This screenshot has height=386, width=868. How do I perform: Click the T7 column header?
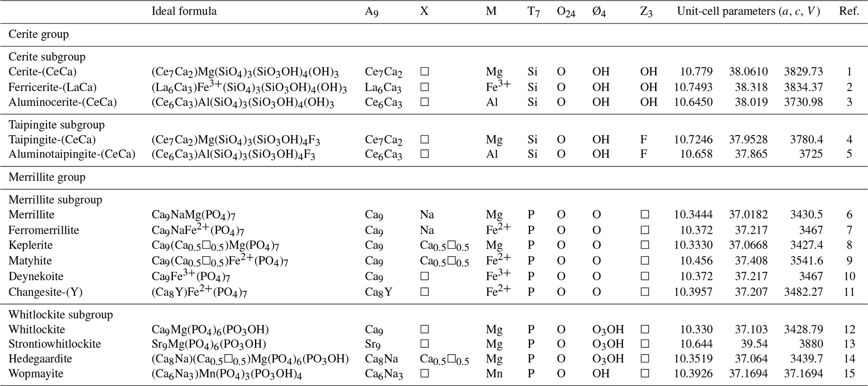[533, 11]
